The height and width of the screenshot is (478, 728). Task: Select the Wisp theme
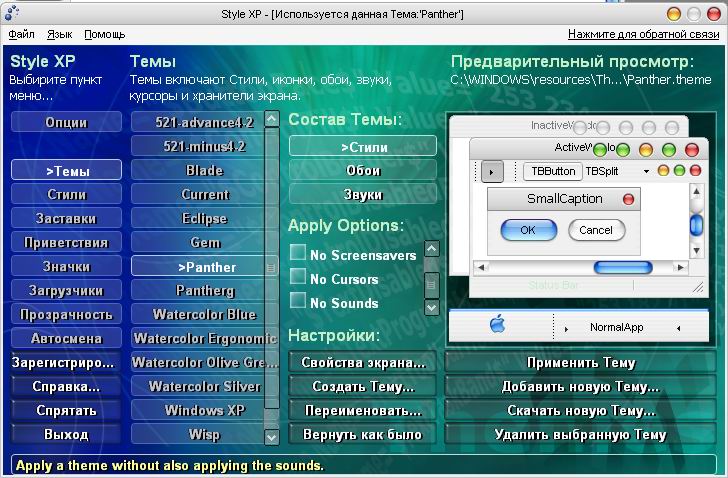(x=198, y=434)
